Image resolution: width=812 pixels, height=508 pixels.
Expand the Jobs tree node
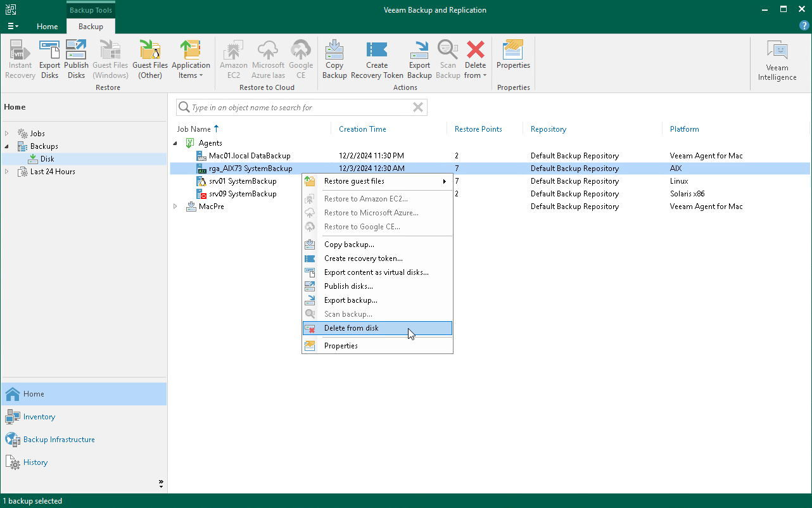pos(7,134)
